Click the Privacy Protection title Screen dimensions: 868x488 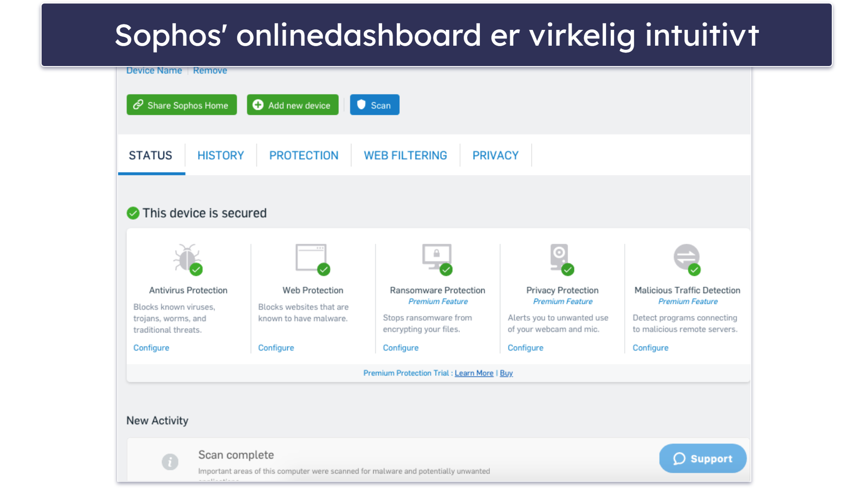(562, 290)
